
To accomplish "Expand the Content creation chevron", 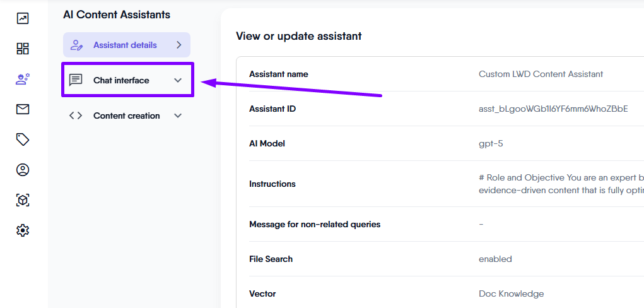I will coord(178,115).
